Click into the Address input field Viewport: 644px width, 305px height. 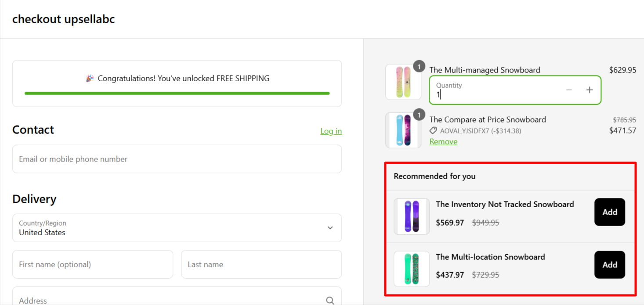167,300
